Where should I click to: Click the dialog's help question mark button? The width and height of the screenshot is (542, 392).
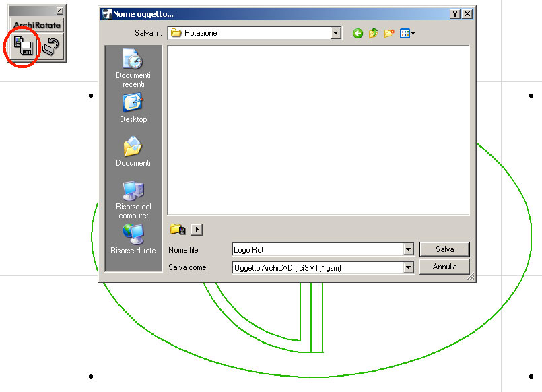[455, 13]
